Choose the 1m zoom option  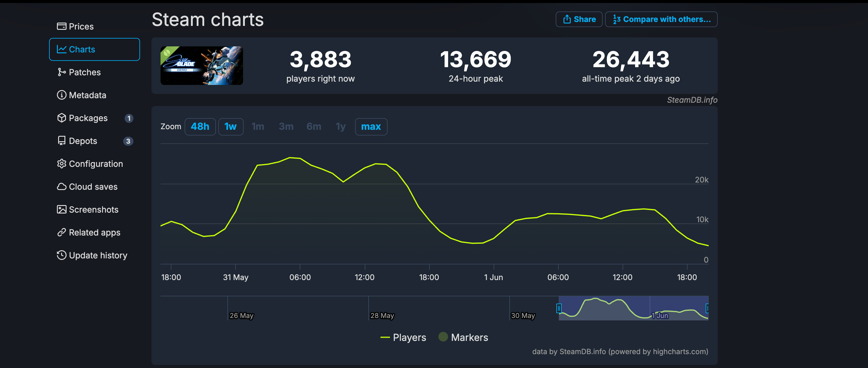pyautogui.click(x=258, y=127)
